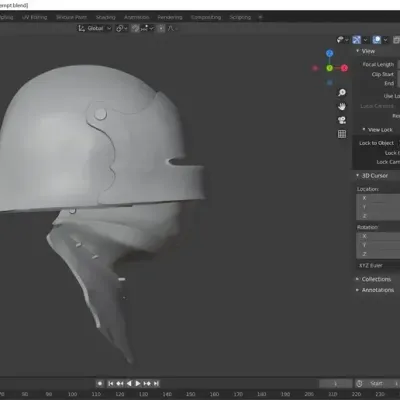Open the Global transform orientation dropdown

point(95,29)
